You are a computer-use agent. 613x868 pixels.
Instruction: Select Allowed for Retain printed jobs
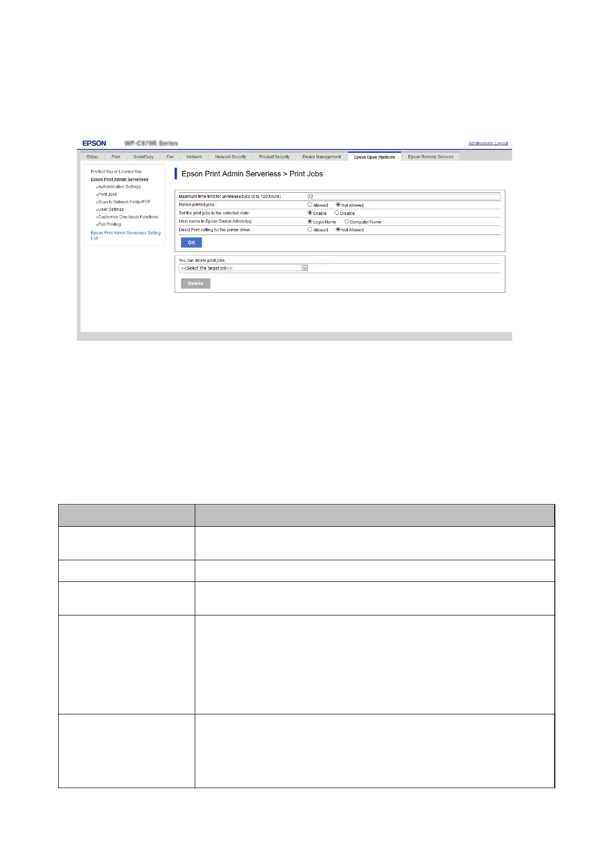(310, 205)
